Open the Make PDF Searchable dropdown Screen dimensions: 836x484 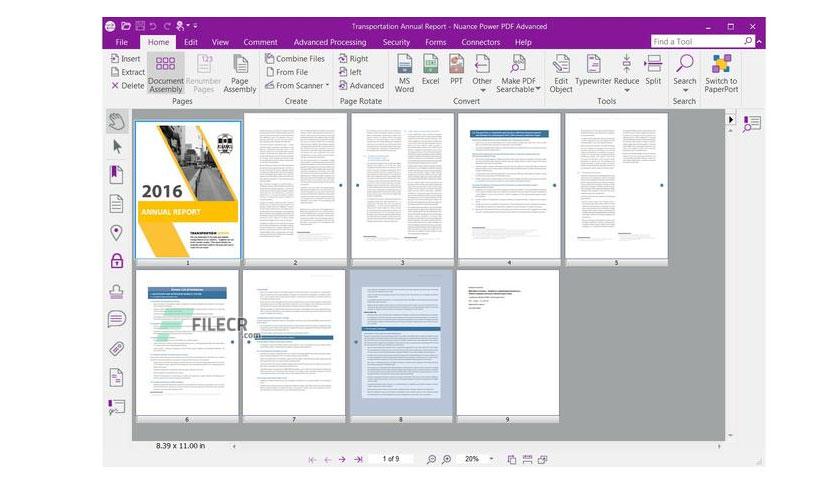click(x=538, y=89)
